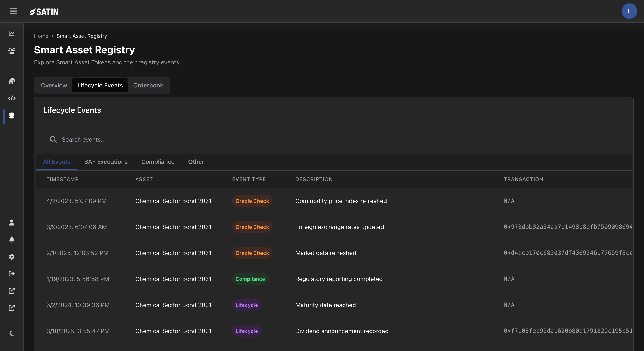644x351 pixels.
Task: Click asset name in Regulatory reporting row
Action: pyautogui.click(x=173, y=279)
